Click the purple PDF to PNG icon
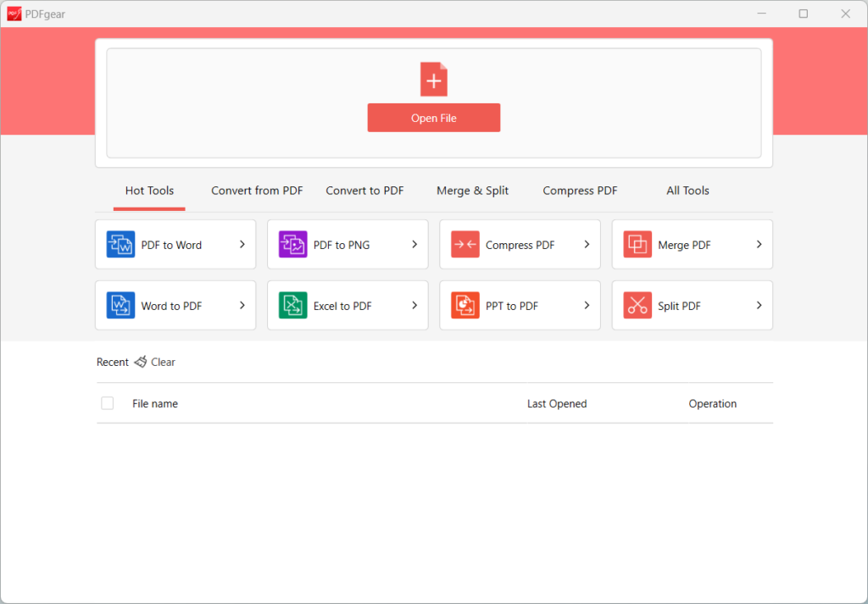Screen dimensions: 868x604 pyautogui.click(x=292, y=245)
